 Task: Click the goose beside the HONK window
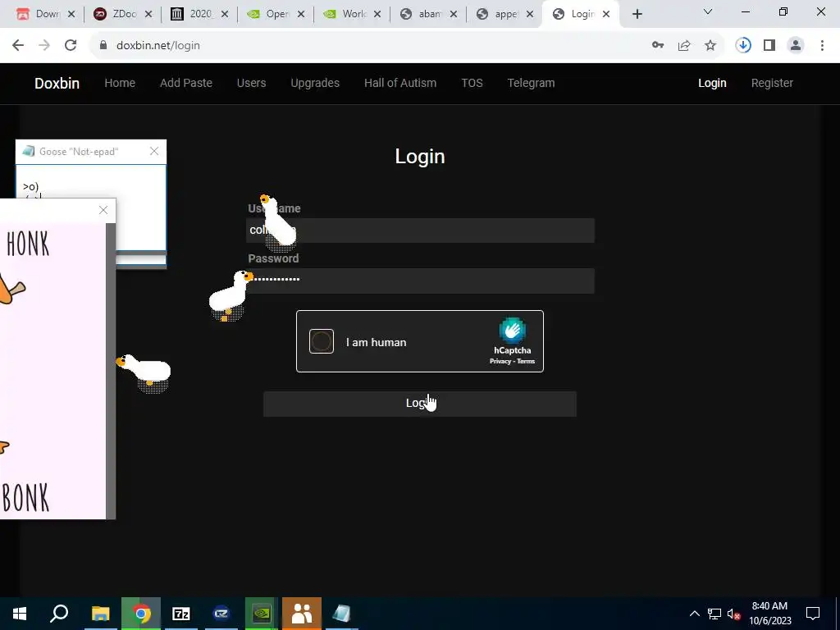coord(144,372)
